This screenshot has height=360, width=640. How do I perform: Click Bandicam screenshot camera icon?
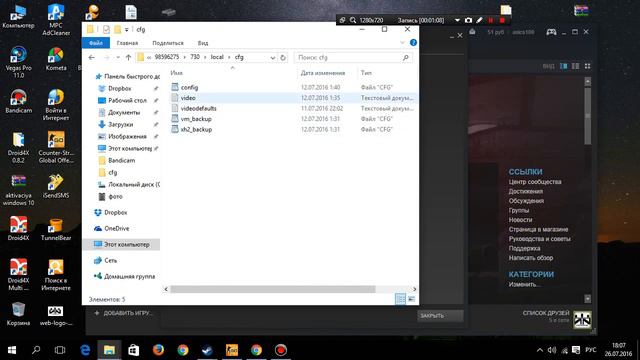click(x=468, y=20)
